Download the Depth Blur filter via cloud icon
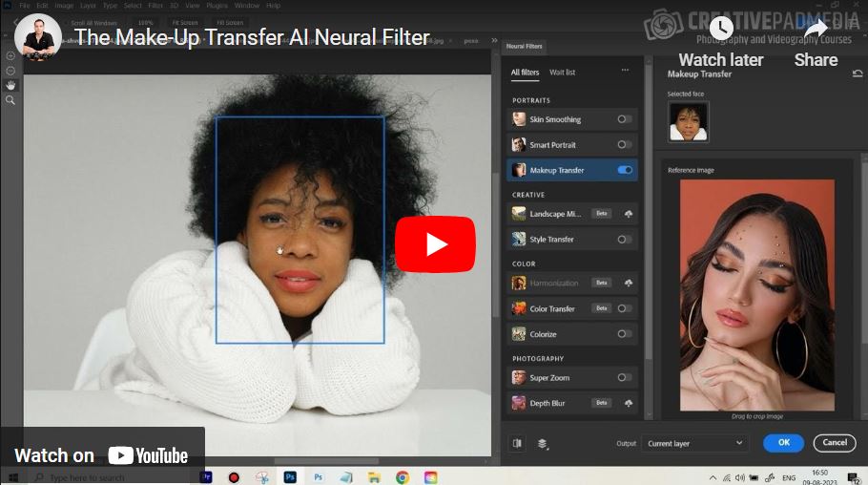Screen dimensions: 868x485 pos(629,404)
